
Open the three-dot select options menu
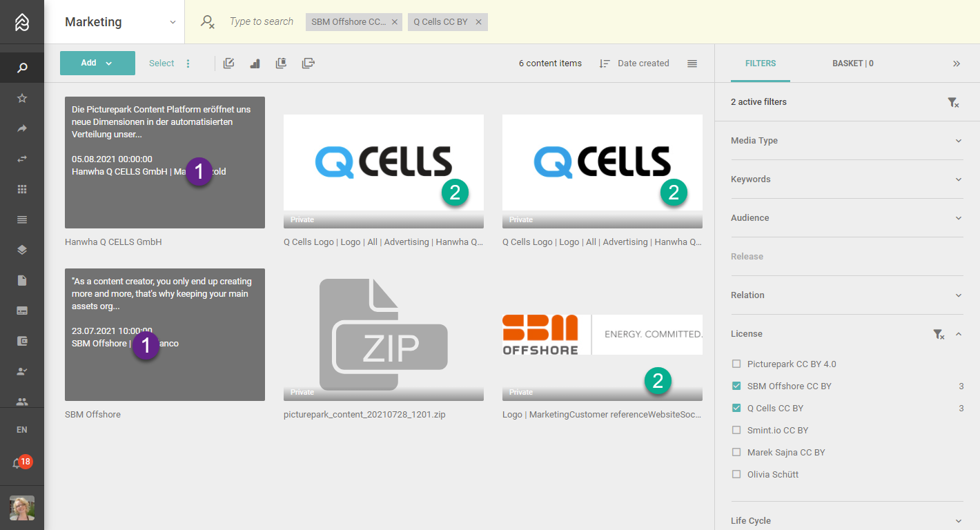coord(188,63)
